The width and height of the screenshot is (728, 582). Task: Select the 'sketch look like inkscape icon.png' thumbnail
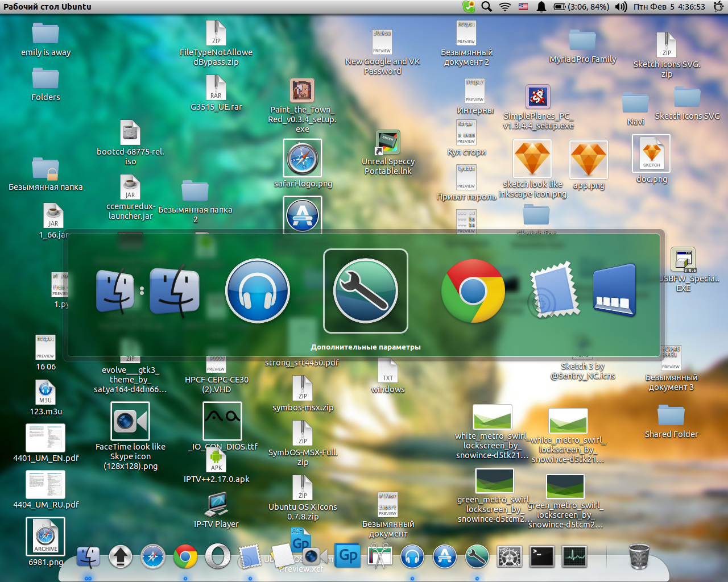click(x=532, y=159)
